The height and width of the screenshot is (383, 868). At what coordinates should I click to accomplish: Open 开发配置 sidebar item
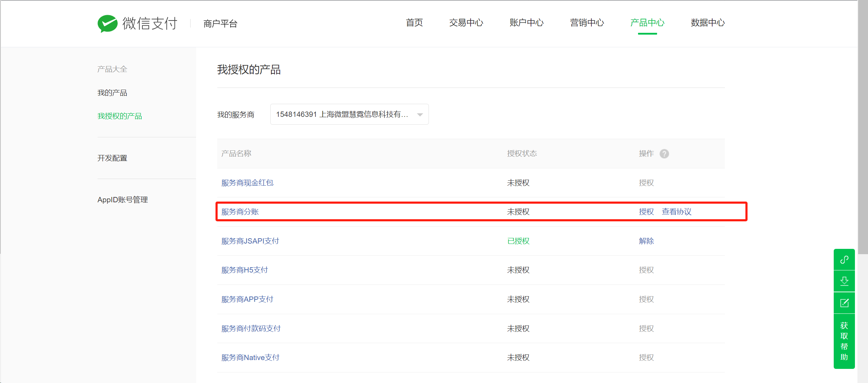coord(112,158)
